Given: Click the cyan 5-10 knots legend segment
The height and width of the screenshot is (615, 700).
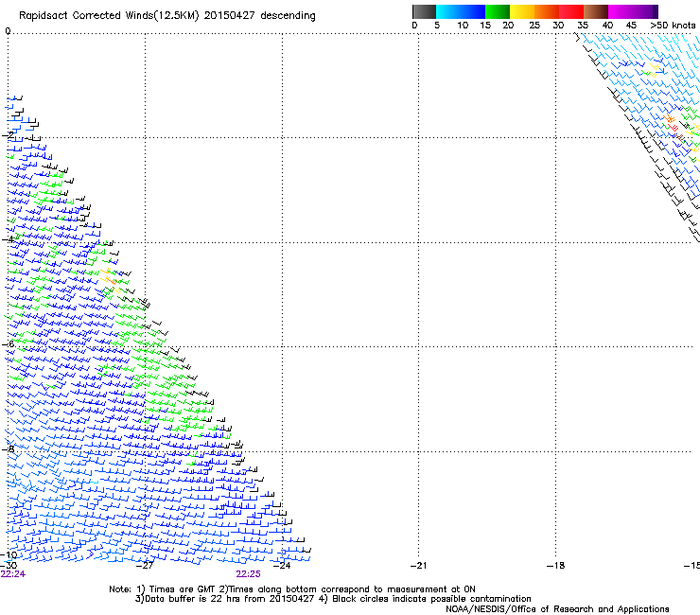Looking at the screenshot, I should click(448, 11).
